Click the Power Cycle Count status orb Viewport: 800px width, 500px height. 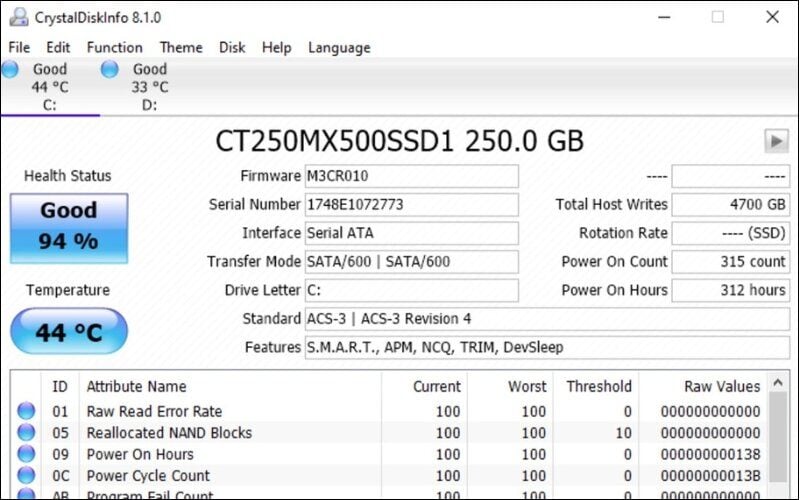[26, 475]
